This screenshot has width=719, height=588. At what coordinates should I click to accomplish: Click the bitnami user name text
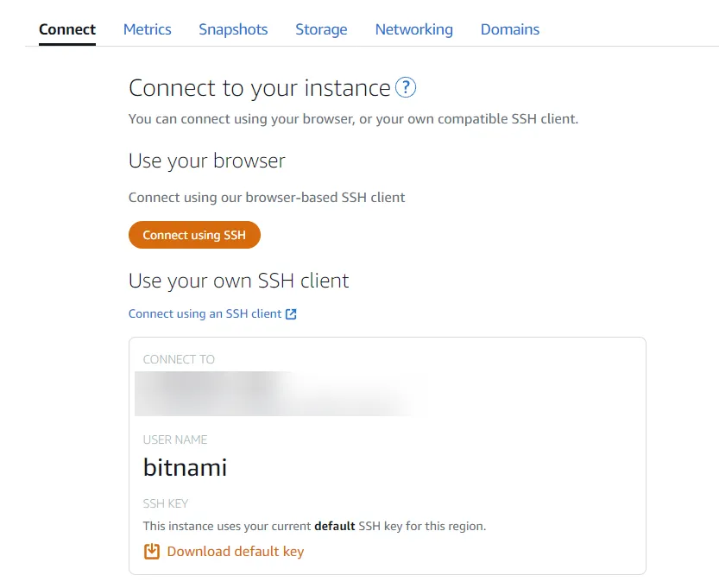coord(185,468)
